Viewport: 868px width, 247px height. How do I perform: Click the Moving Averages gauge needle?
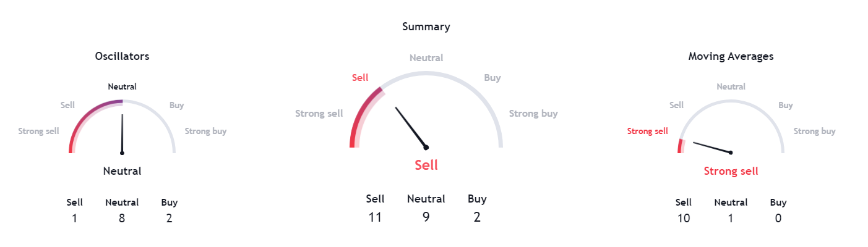(712, 148)
